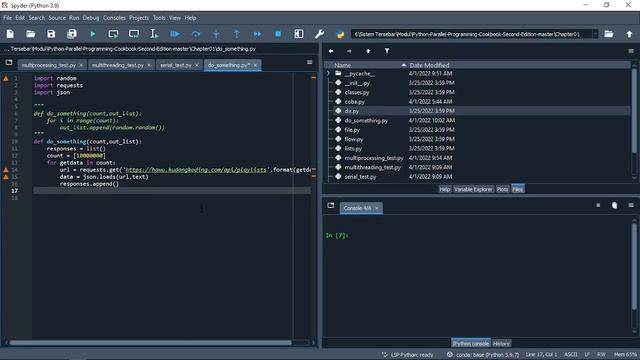Screen dimensions: 640x360
Task: Start debugging the file
Action: 175,34
